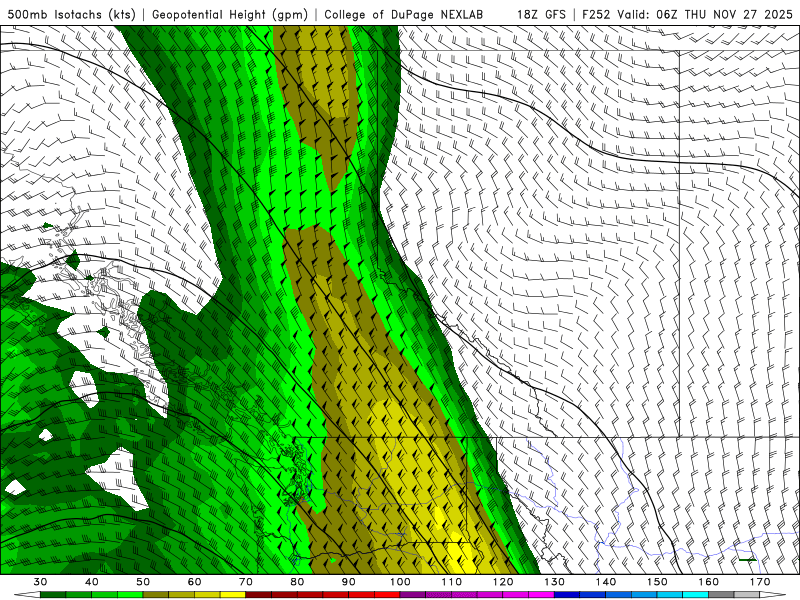This screenshot has width=800, height=600.
Task: Click the bright red swatch just left of the 100 mark
Action: click(x=387, y=595)
